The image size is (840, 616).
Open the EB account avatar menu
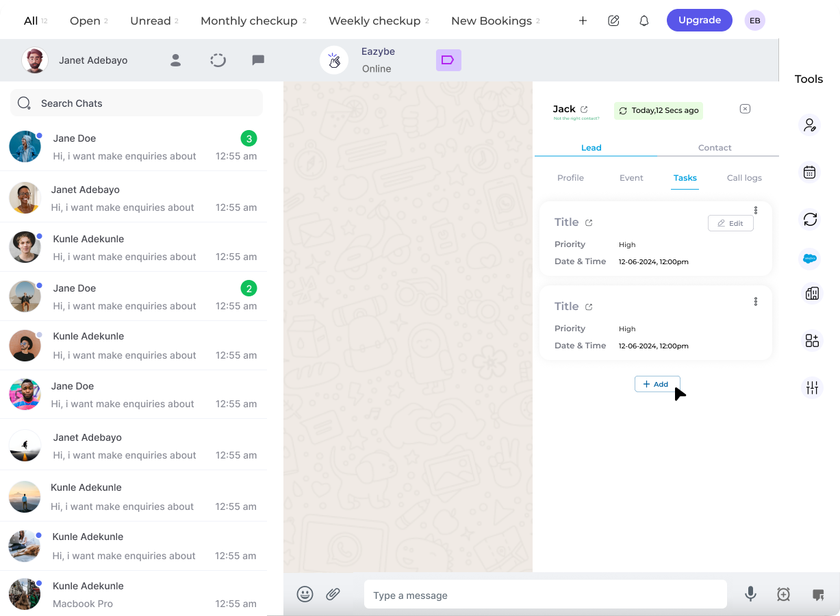click(754, 21)
